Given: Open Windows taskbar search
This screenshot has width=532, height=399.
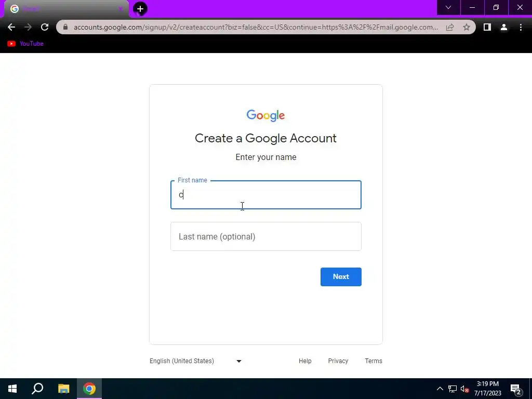Looking at the screenshot, I should [37, 389].
